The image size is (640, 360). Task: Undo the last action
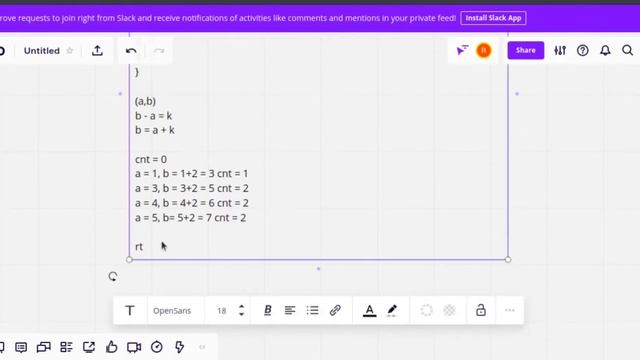131,51
